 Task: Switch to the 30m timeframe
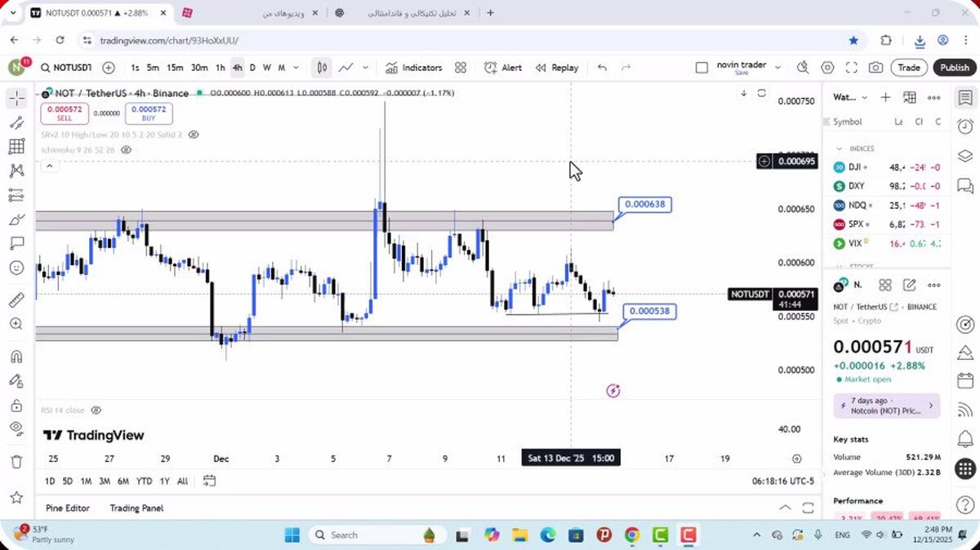pyautogui.click(x=199, y=68)
